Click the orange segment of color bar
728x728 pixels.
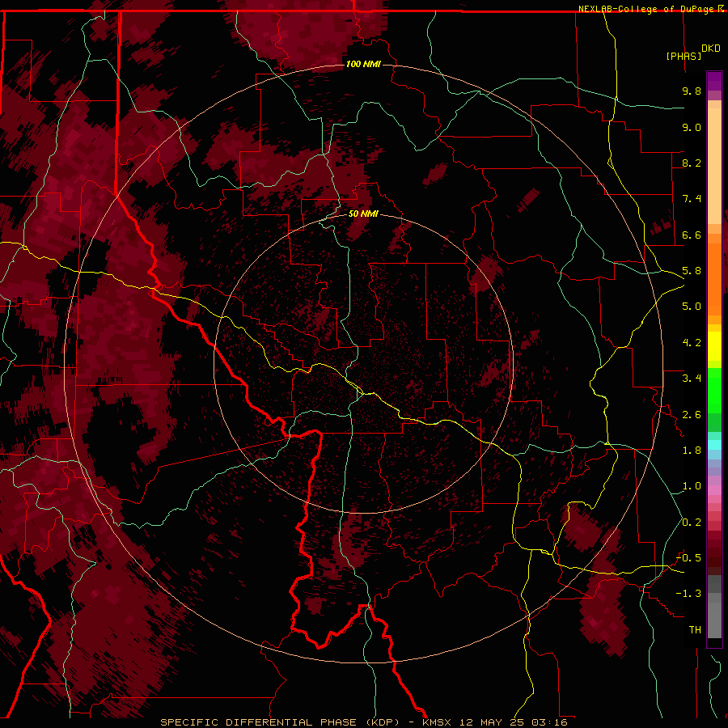(x=714, y=278)
